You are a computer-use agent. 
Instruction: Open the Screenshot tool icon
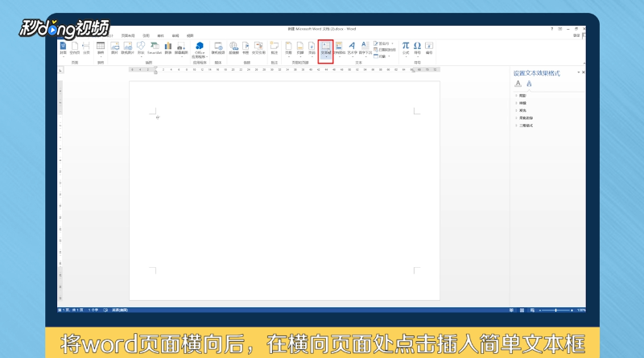181,48
